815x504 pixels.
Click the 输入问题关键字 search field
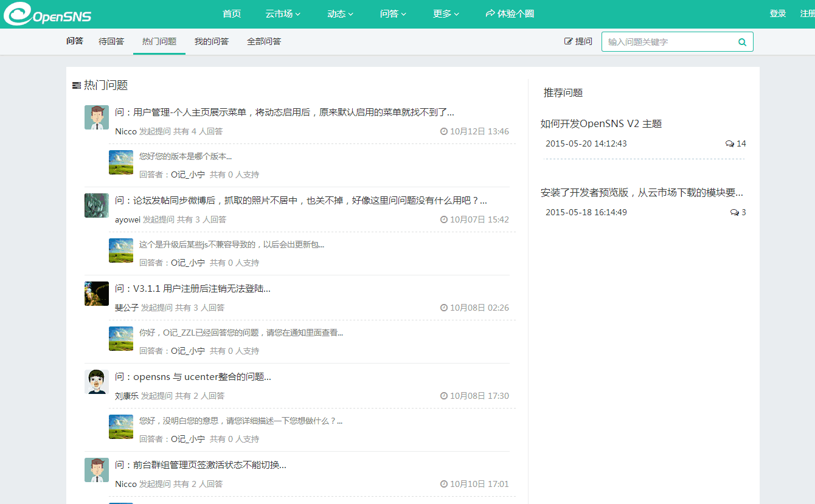click(669, 42)
